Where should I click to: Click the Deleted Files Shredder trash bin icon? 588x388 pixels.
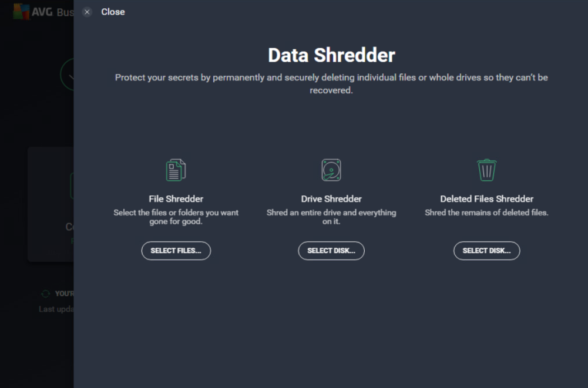(486, 169)
